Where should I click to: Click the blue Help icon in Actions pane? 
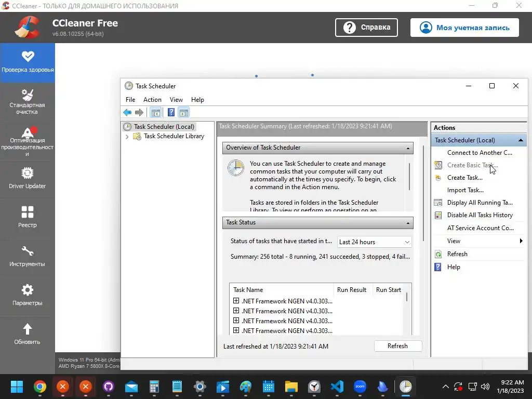[x=438, y=267]
